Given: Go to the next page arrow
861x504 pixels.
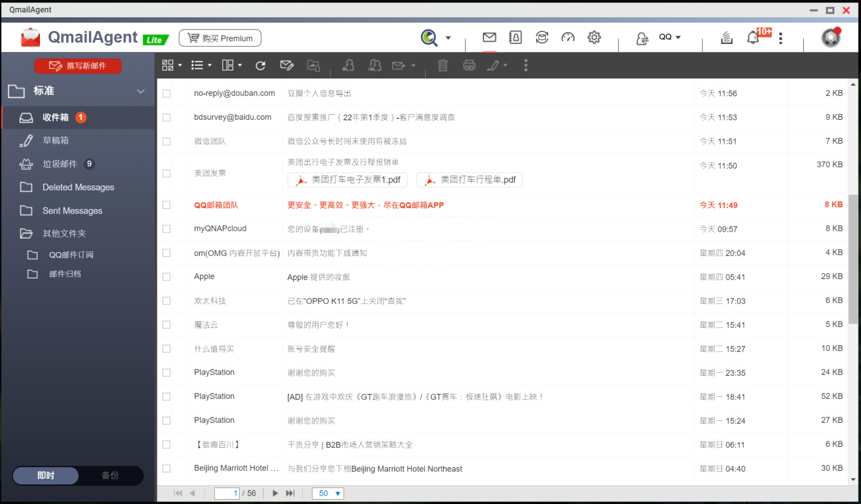Looking at the screenshot, I should (275, 493).
